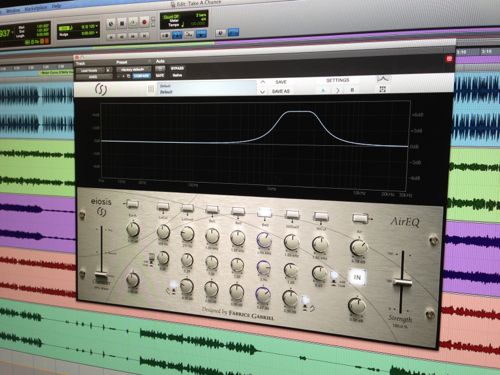Viewport: 500px width, 375px height.
Task: Open SETTINGS in the AirEQ header
Action: point(337,80)
